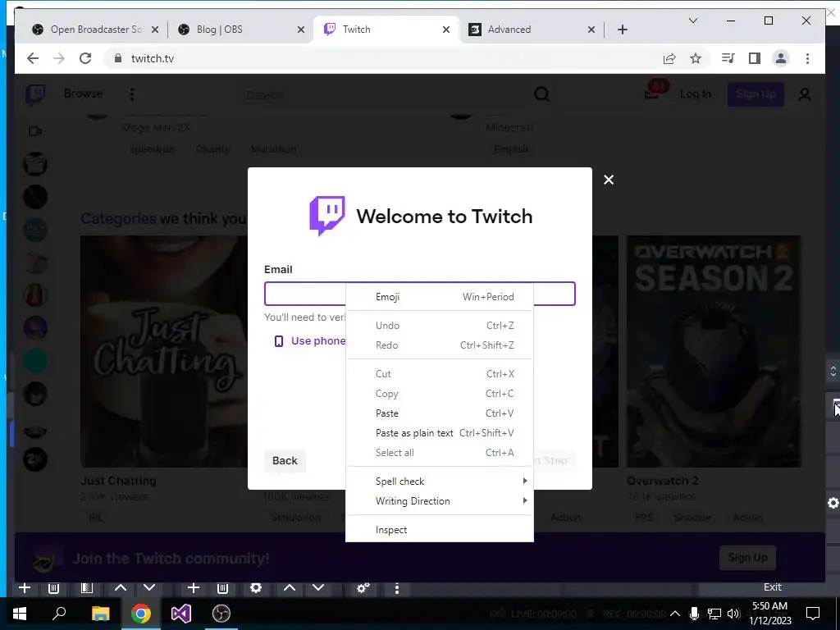The height and width of the screenshot is (630, 840).
Task: Open OBS source properties gear
Action: click(x=256, y=587)
